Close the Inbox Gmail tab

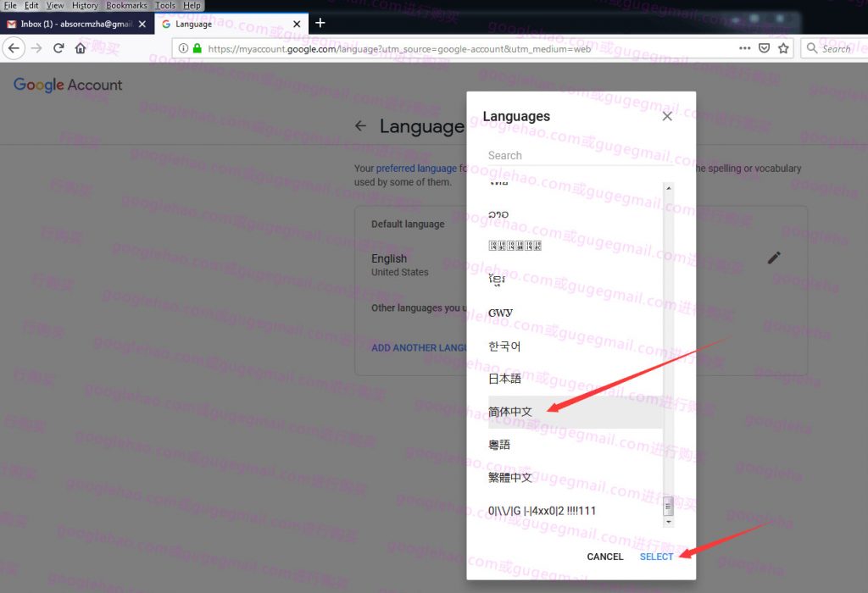point(142,25)
